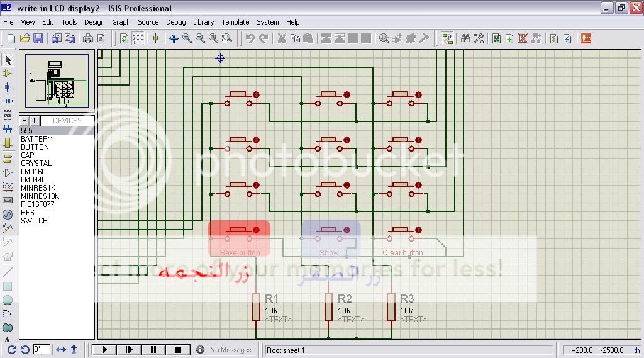Open the Debug menu
The image size is (644, 358).
click(175, 22)
